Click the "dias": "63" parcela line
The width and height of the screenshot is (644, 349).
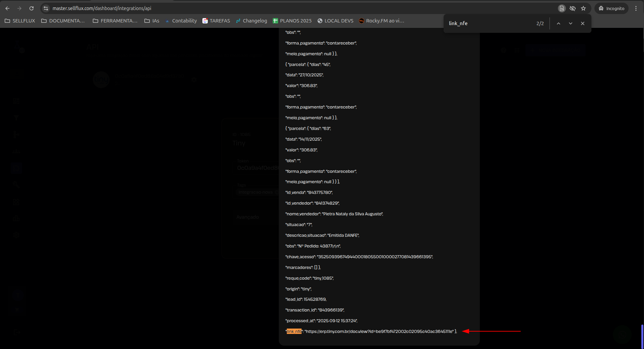[x=308, y=129]
